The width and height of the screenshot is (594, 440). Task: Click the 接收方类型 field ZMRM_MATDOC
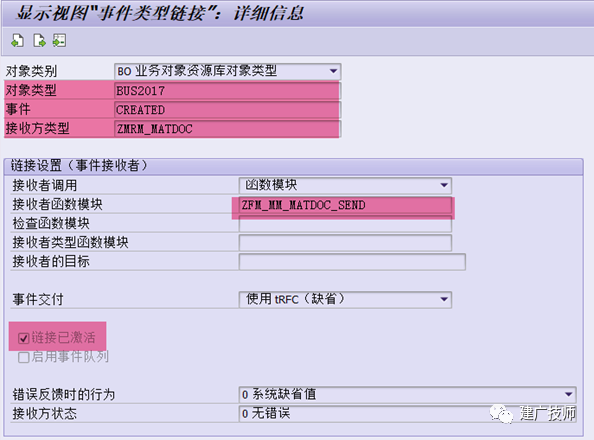pyautogui.click(x=227, y=129)
